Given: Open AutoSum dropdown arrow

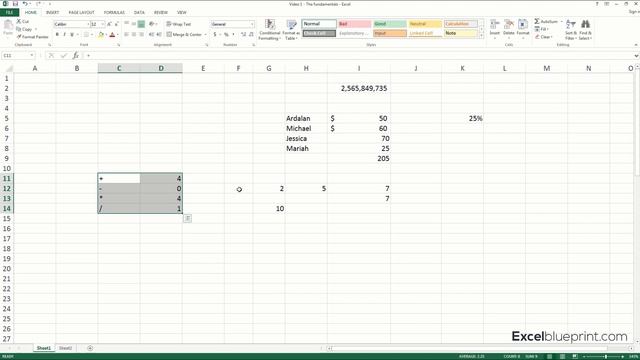Looking at the screenshot, I should (x=561, y=21).
